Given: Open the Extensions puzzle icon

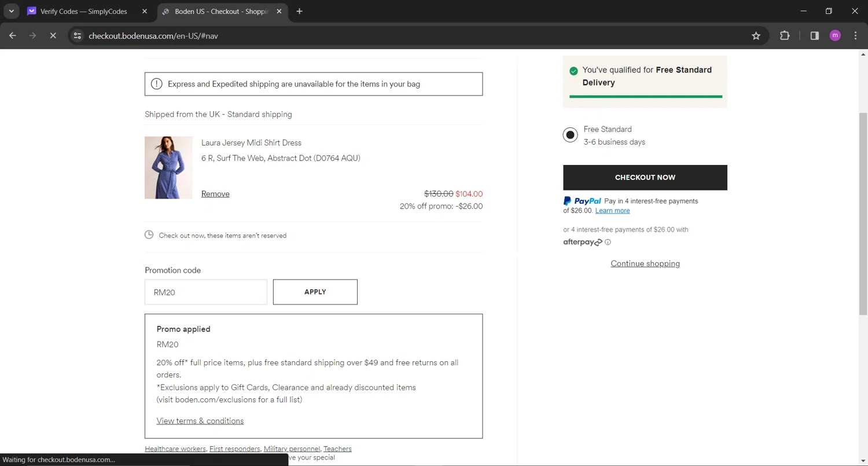Looking at the screenshot, I should [785, 36].
